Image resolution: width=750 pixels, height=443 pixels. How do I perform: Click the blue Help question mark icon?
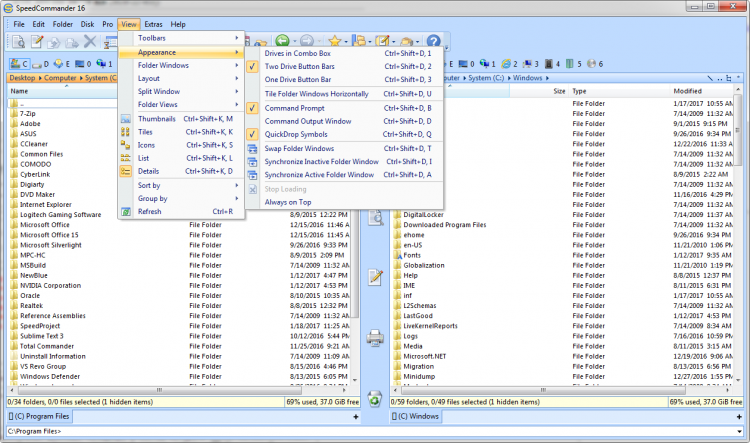(x=433, y=42)
